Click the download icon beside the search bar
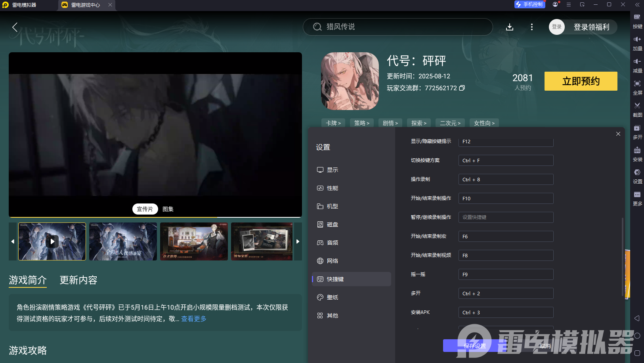The height and width of the screenshot is (363, 644). pyautogui.click(x=510, y=27)
